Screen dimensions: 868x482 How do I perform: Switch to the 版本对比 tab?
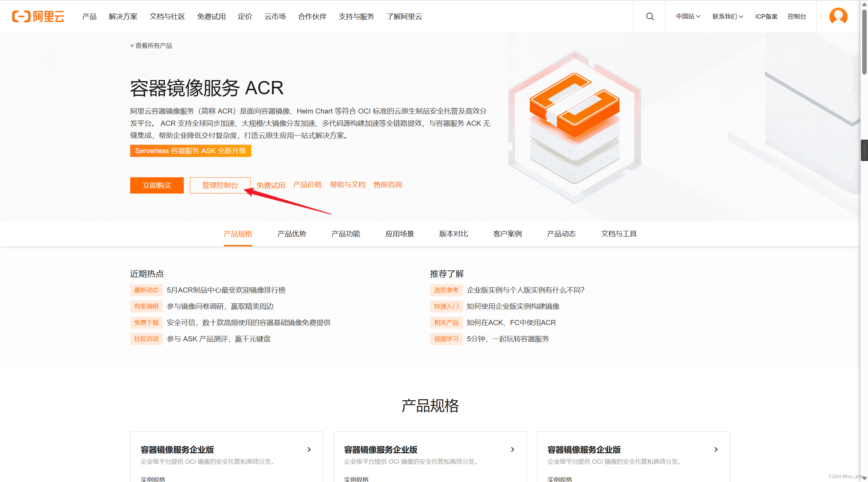click(453, 234)
